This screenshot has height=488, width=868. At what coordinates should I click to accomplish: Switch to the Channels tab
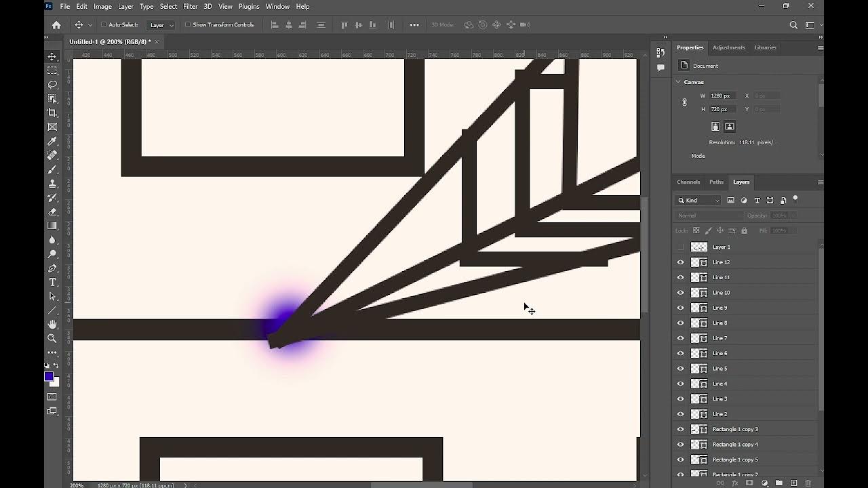coord(688,182)
